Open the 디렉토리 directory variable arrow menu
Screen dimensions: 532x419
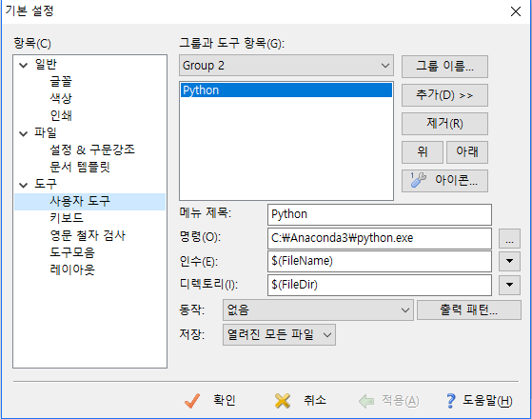tap(509, 285)
